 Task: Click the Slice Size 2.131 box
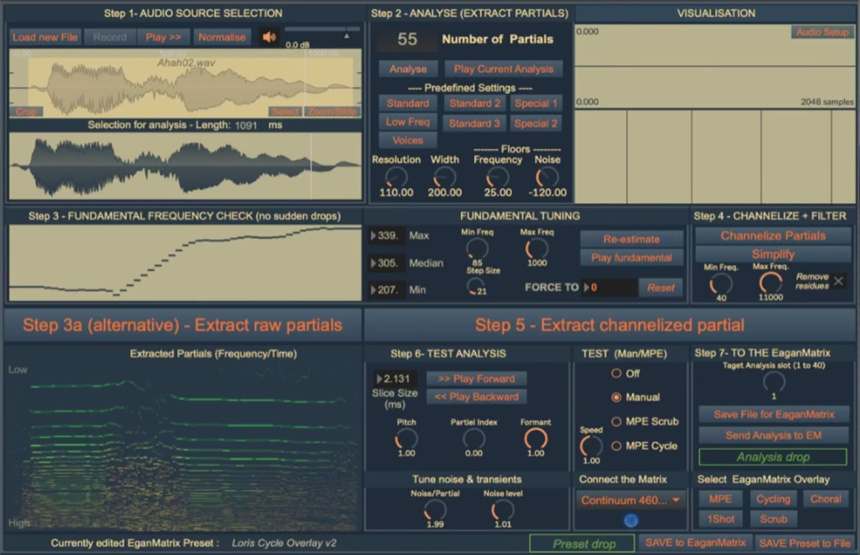(x=395, y=378)
